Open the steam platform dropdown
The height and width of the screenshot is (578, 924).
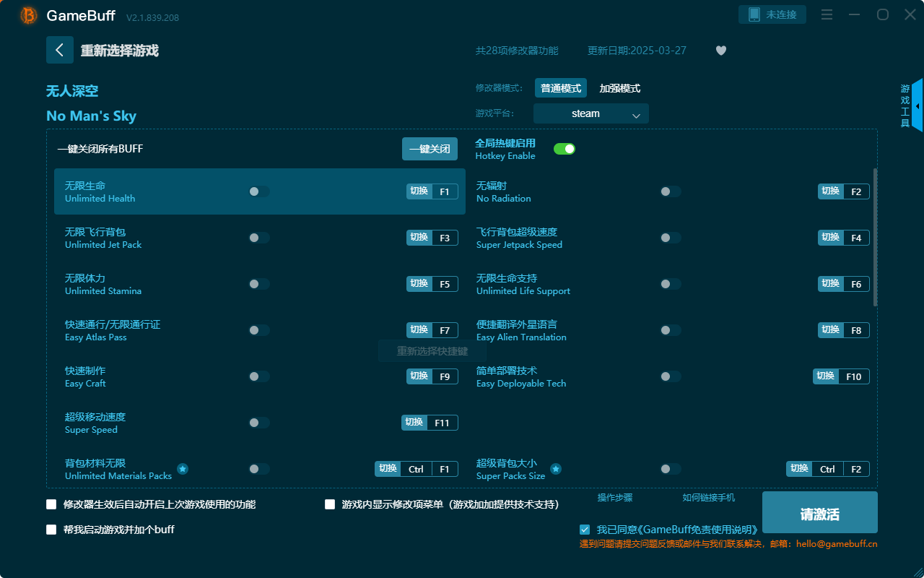[590, 113]
